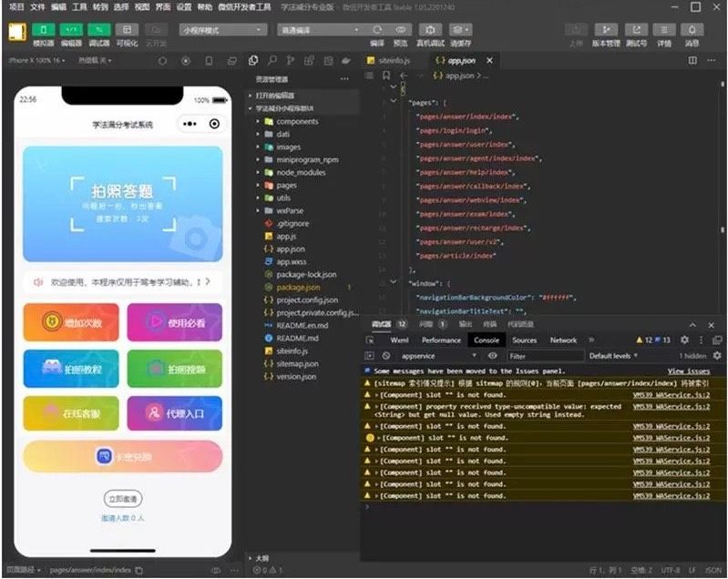Click the 测试号 test account icon
The image size is (728, 579).
(x=636, y=30)
